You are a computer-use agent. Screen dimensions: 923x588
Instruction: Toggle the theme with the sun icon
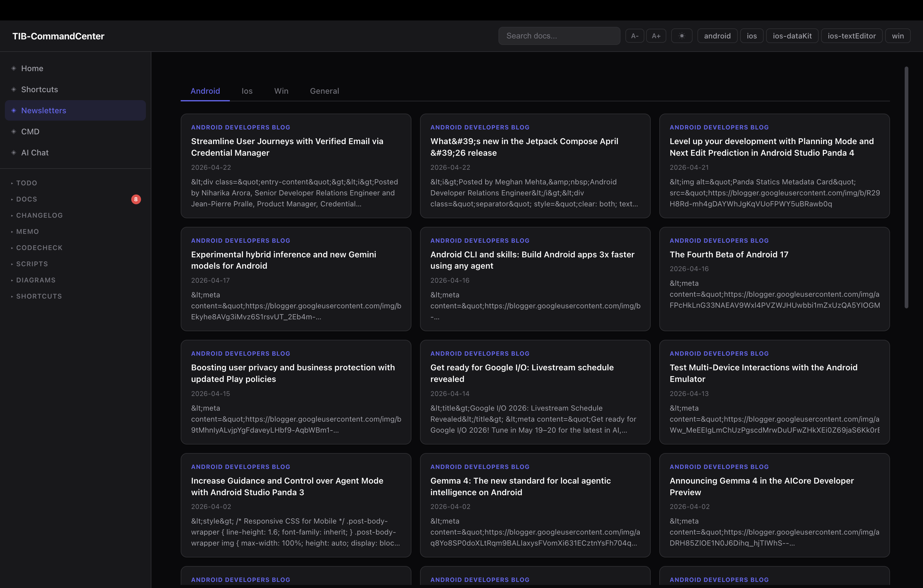[682, 36]
